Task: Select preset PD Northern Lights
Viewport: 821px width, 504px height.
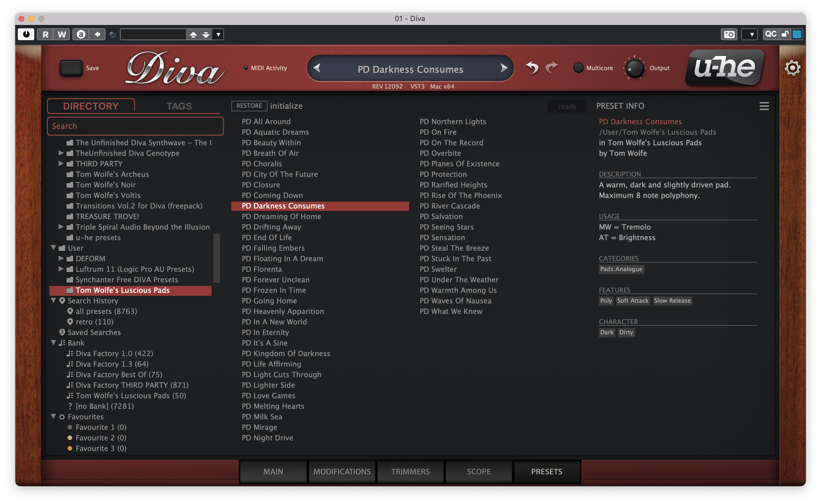Action: 453,122
